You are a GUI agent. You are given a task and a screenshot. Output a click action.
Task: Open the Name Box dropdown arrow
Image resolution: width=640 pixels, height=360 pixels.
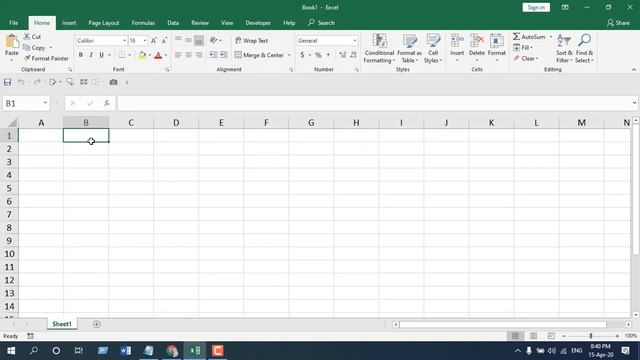45,103
